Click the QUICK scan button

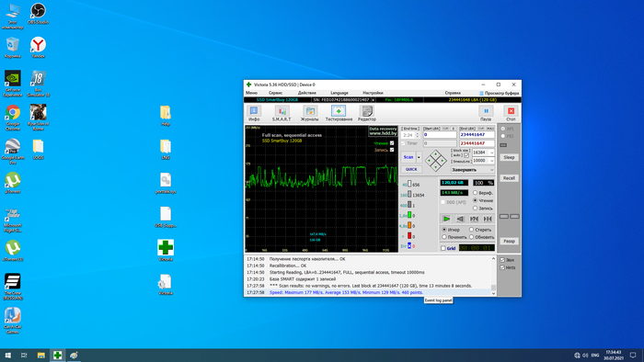click(411, 169)
